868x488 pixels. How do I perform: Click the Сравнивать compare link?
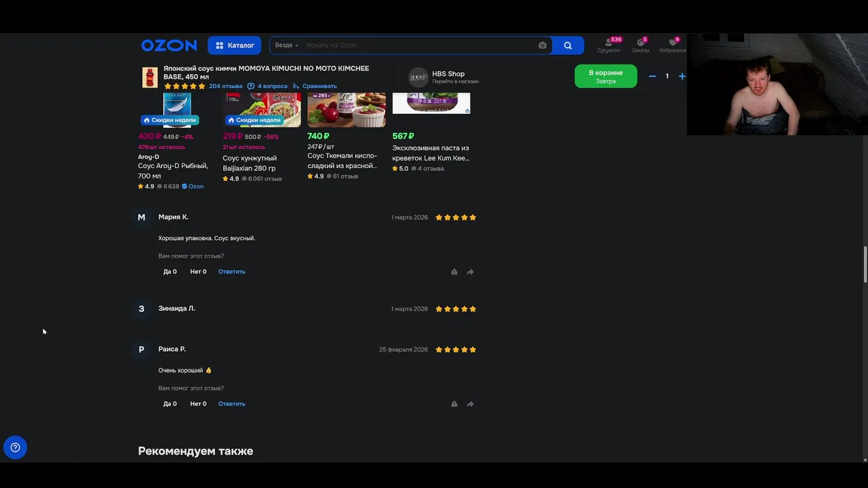(315, 86)
